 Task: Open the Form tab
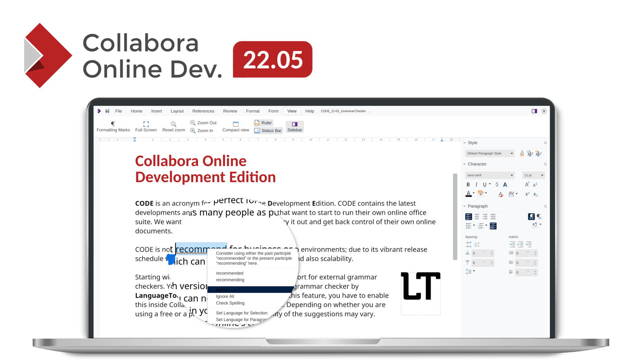click(273, 111)
